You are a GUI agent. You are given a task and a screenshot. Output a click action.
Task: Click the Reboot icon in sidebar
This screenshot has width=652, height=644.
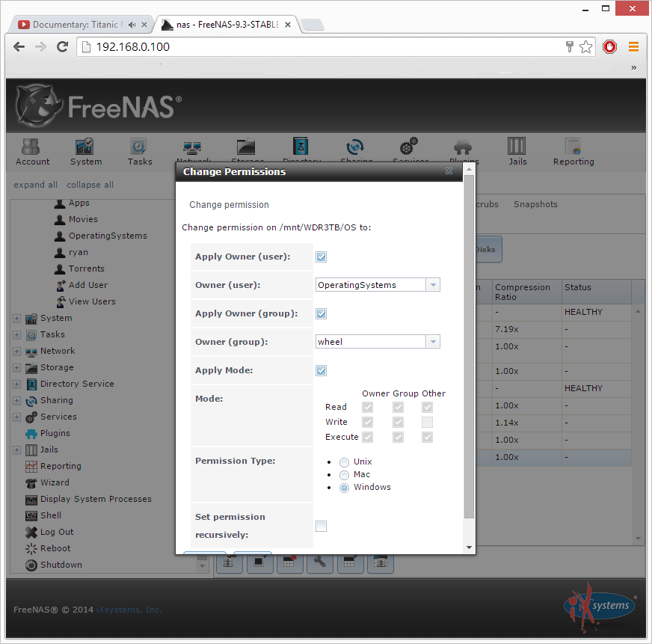(31, 549)
